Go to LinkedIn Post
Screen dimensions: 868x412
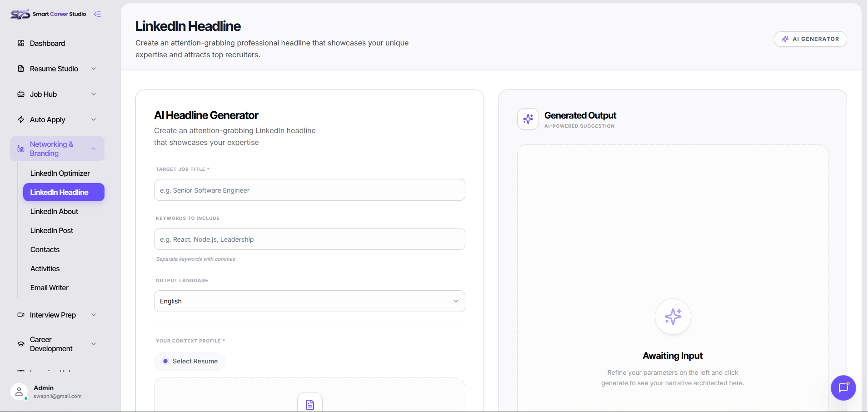(52, 230)
